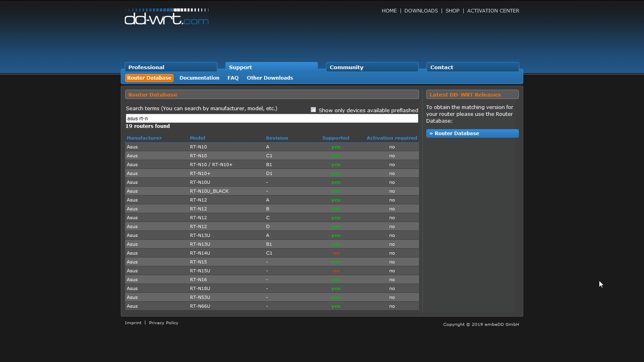Select the RT-N10 revision C1 row
Screen dimensions: 644x362
(272, 156)
